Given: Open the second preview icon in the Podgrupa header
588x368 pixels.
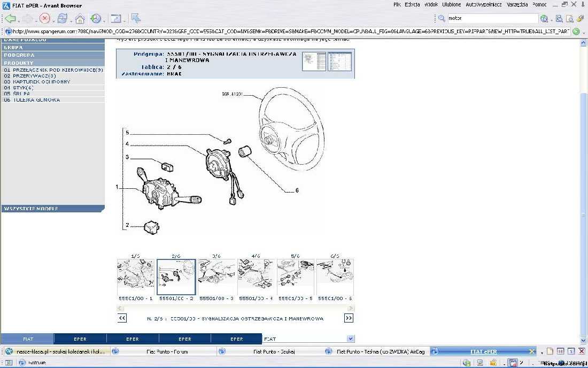Looking at the screenshot, I should point(340,62).
